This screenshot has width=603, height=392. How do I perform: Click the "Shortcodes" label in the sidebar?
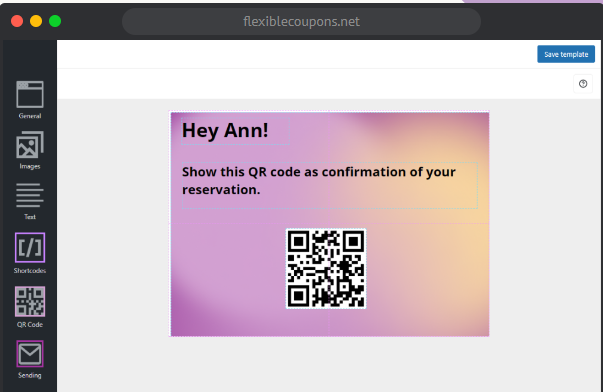point(30,271)
